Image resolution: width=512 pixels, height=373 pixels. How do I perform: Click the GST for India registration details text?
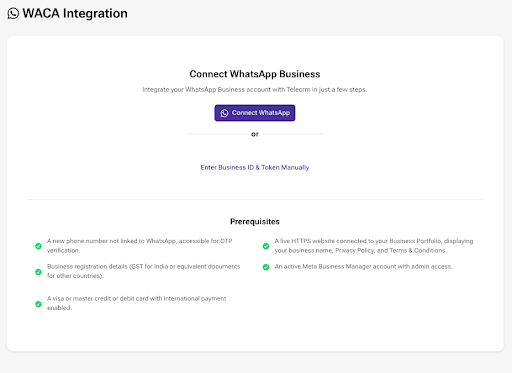[144, 271]
